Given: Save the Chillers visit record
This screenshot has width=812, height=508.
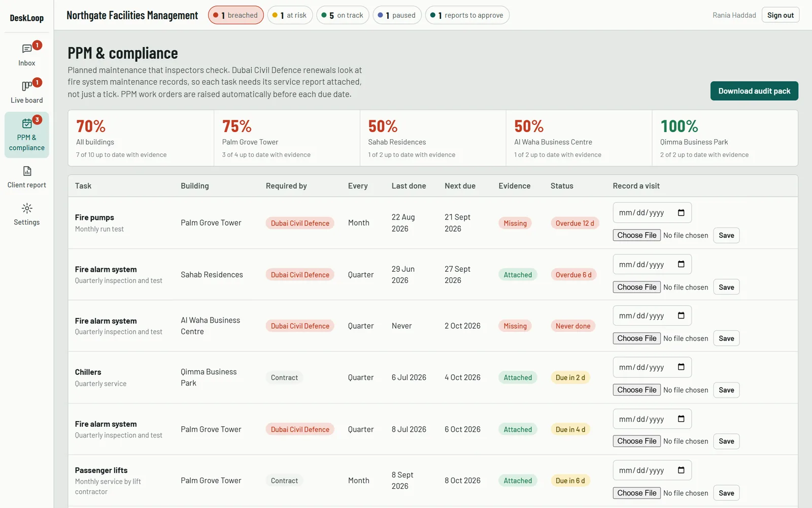Looking at the screenshot, I should tap(726, 390).
